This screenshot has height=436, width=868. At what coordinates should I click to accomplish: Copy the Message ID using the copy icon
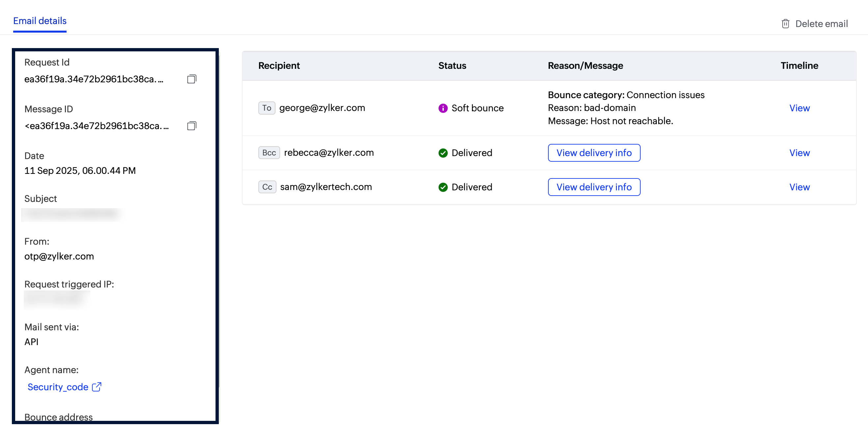[191, 126]
